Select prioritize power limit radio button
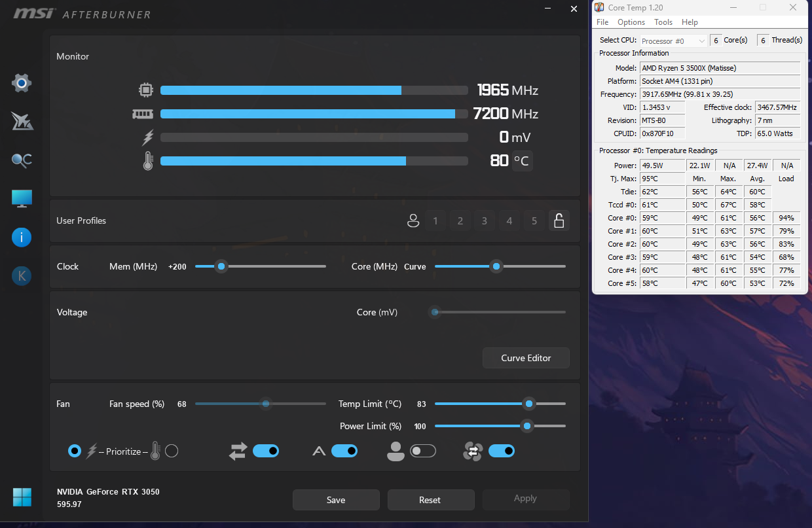Screen dimensions: 812x528 pyautogui.click(x=75, y=451)
